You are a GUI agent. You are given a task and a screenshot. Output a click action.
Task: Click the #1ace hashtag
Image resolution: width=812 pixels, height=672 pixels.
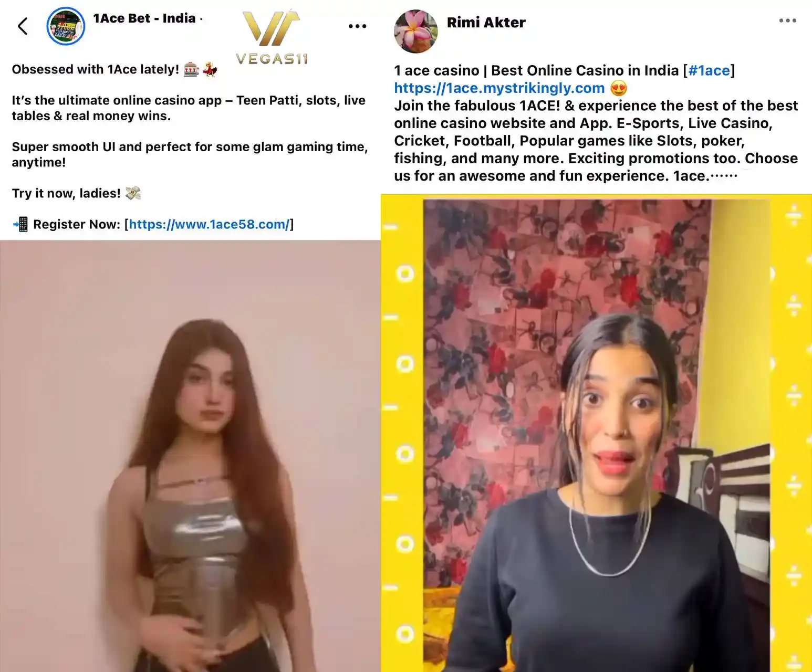click(709, 70)
